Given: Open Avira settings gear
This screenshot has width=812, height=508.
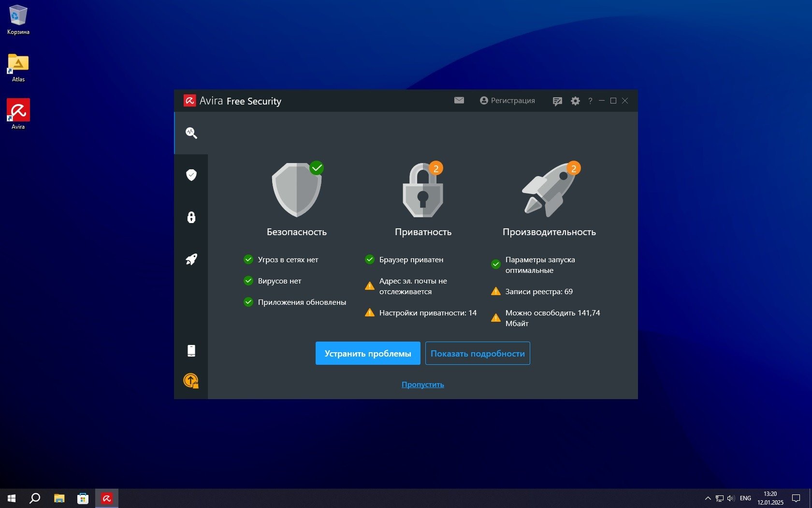Looking at the screenshot, I should (x=575, y=101).
